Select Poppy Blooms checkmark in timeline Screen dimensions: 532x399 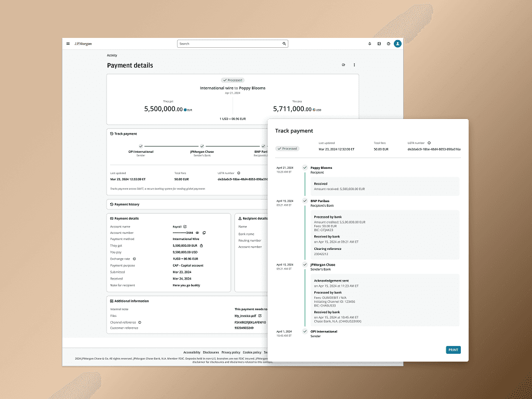click(x=305, y=168)
